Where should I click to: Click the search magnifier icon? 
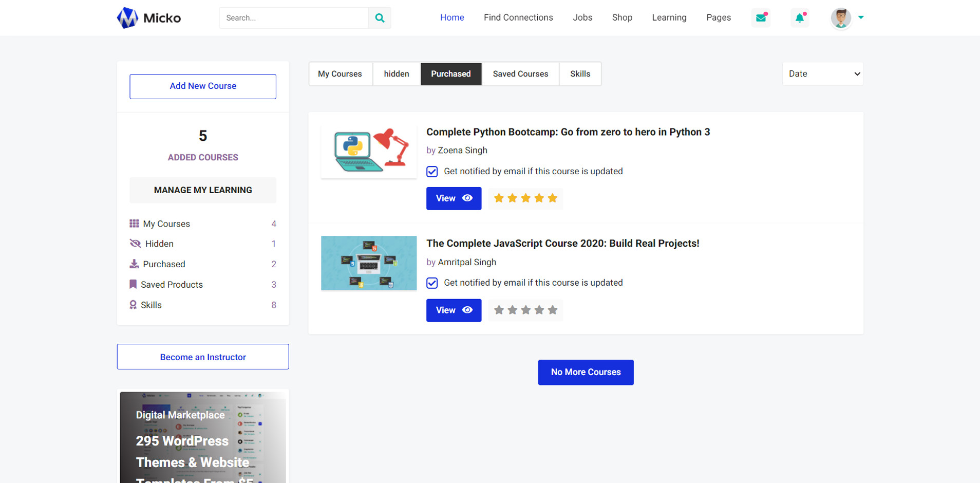click(380, 18)
